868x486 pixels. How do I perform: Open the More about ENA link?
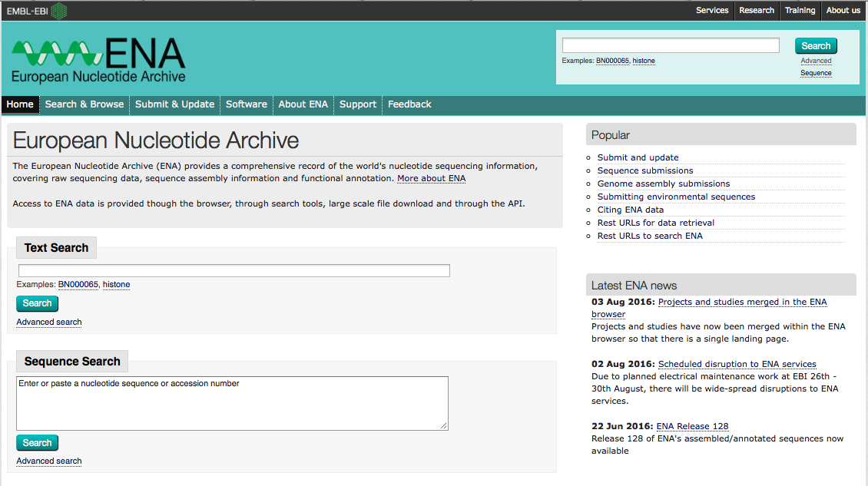point(431,178)
